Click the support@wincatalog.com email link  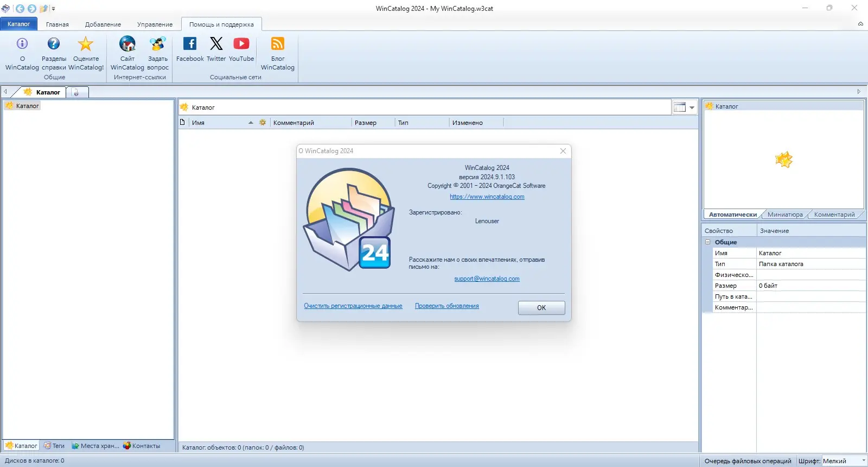click(x=487, y=279)
